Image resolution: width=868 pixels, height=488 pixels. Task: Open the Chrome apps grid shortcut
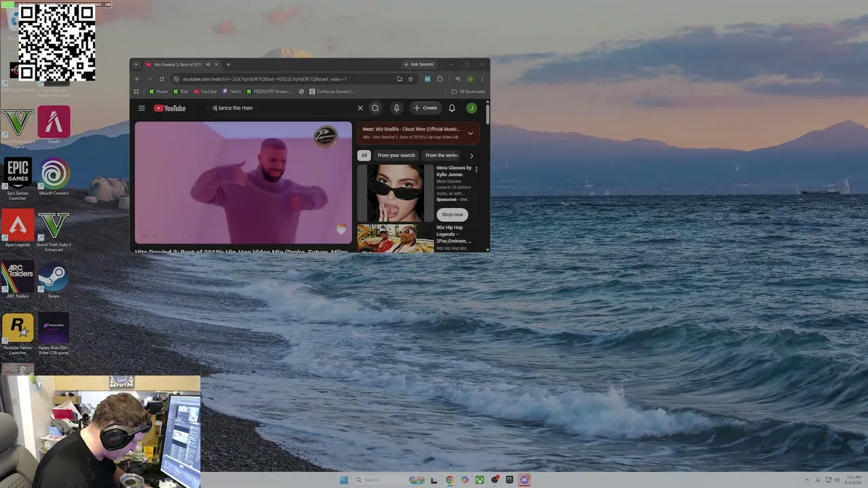point(136,91)
